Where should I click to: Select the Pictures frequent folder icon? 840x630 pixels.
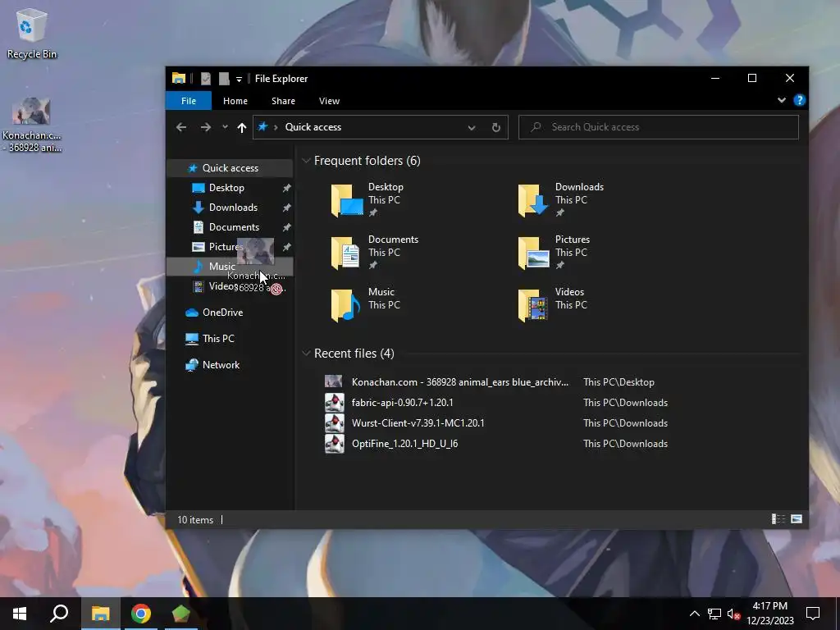tap(533, 253)
